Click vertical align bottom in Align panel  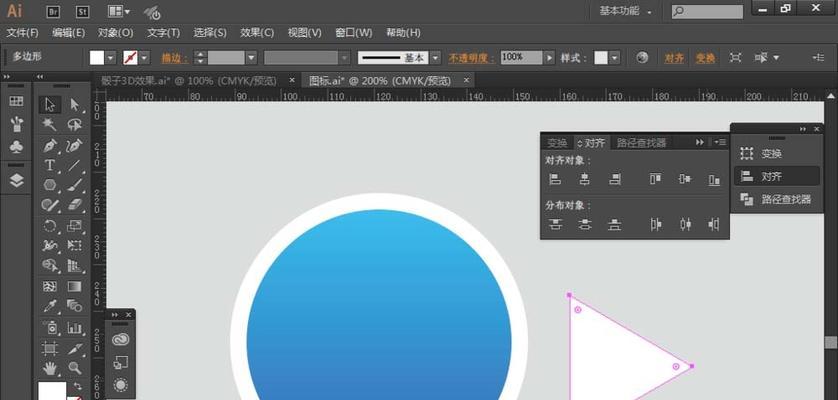(x=714, y=180)
